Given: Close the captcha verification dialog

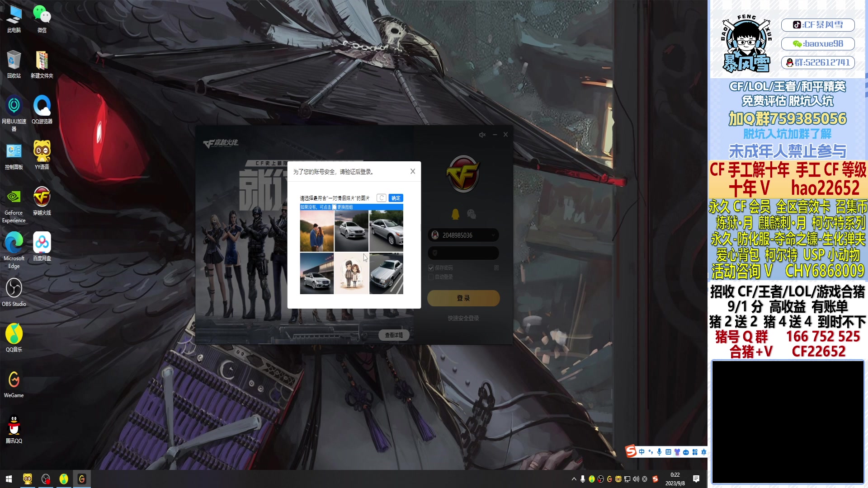Looking at the screenshot, I should 413,171.
